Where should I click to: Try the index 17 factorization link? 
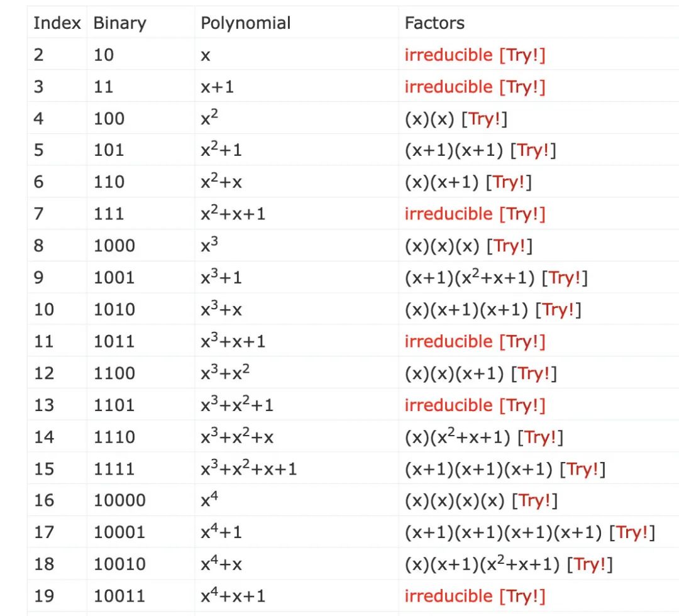click(x=632, y=532)
